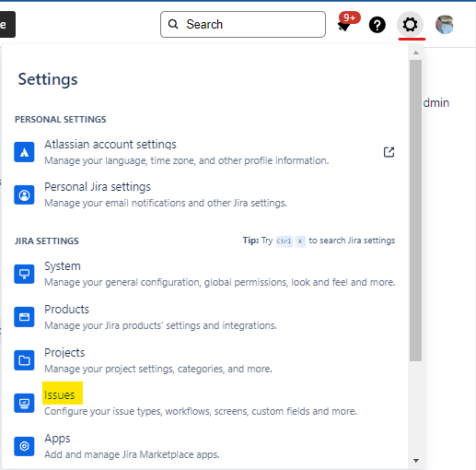
Task: Click the 'to search Jira settings' tip text
Action: point(352,241)
